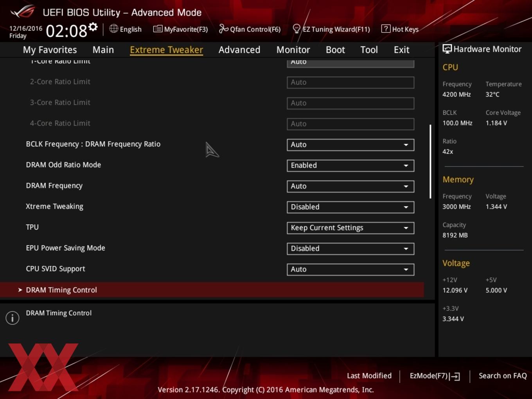Click the CPU temperature value 32°C

tap(492, 94)
